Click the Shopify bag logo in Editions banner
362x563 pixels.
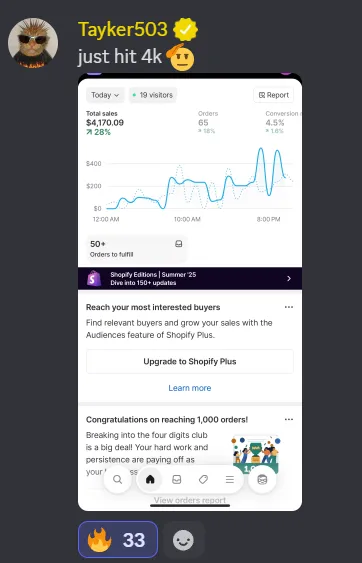click(x=94, y=278)
